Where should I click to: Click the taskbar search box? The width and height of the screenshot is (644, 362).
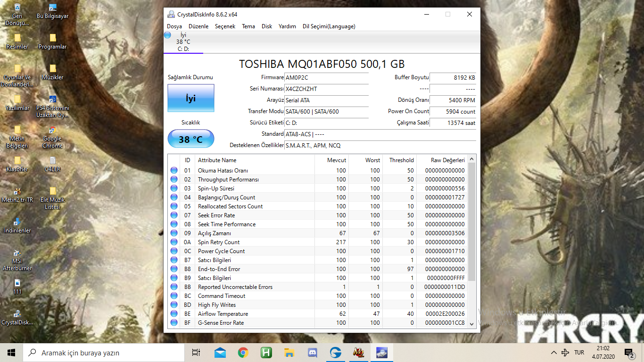coord(104,353)
